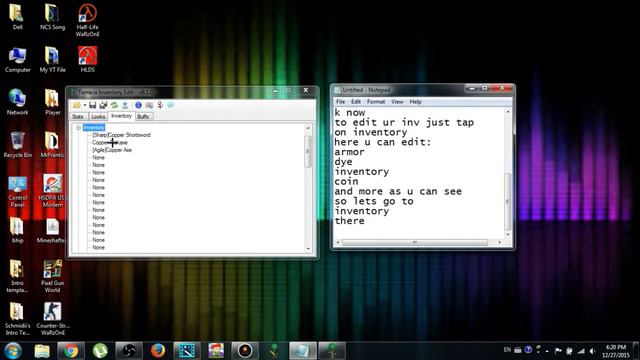This screenshot has width=640, height=360.
Task: Select HSDPA USB Modem desktop icon
Action: [52, 191]
